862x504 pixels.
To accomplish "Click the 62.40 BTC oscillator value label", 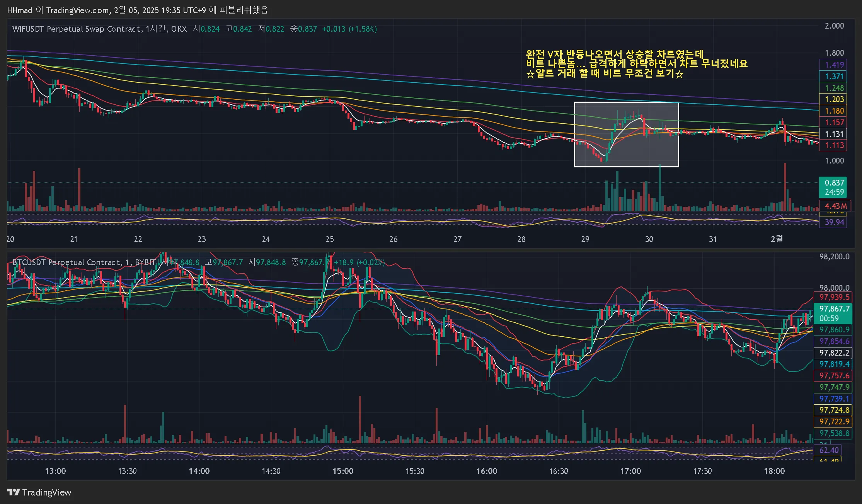I will coord(828,450).
